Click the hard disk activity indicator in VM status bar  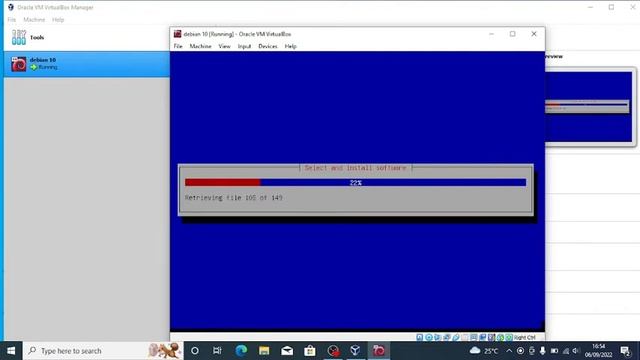(420, 338)
